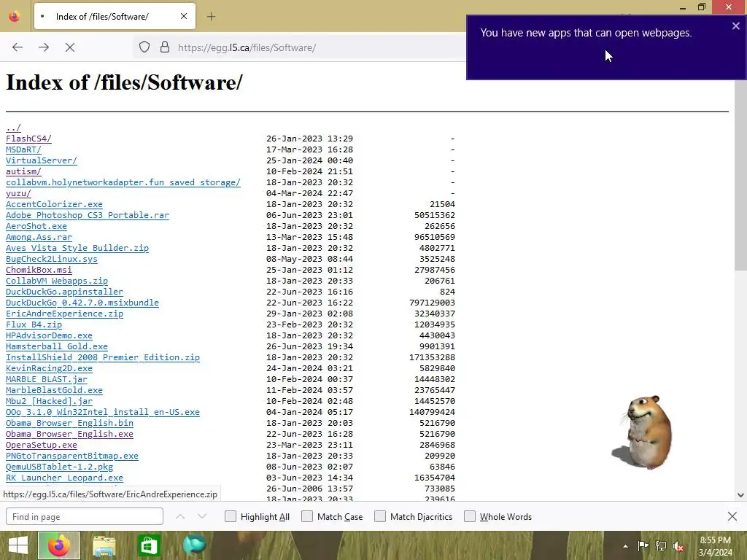747x560 pixels.
Task: Jump to next find result arrow
Action: (x=202, y=516)
